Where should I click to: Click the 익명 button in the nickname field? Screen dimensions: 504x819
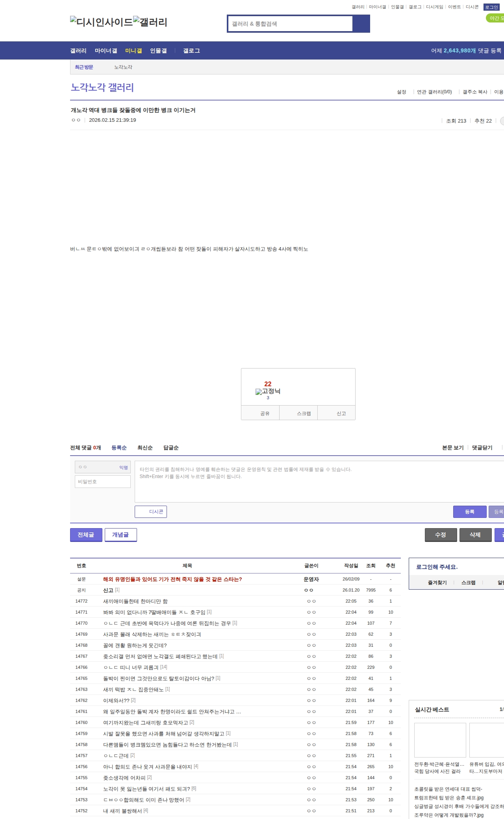coord(124,467)
